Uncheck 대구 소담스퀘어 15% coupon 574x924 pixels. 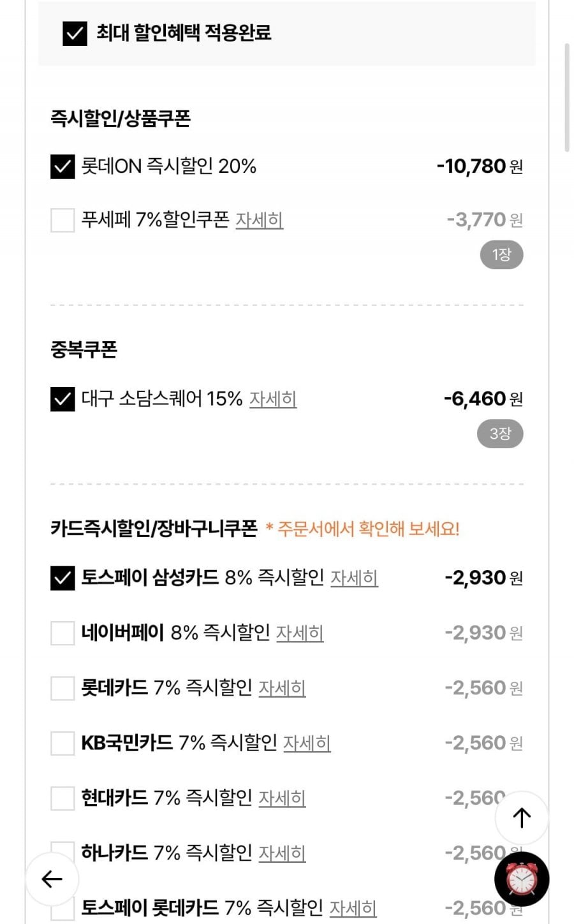[63, 399]
